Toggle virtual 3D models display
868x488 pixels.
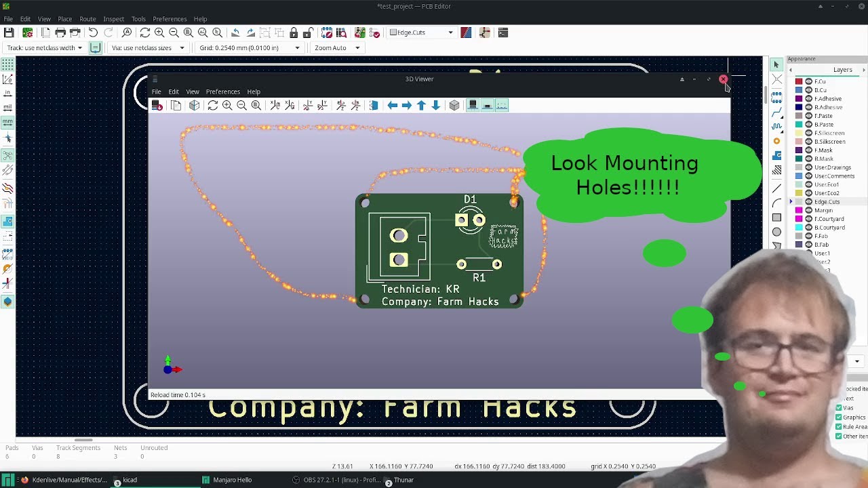[502, 105]
